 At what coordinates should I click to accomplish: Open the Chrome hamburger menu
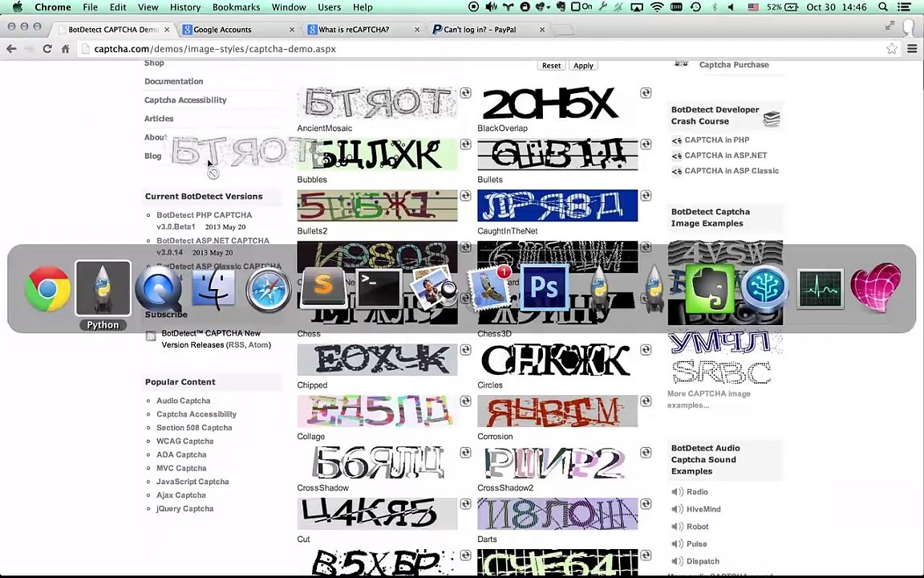click(x=912, y=49)
